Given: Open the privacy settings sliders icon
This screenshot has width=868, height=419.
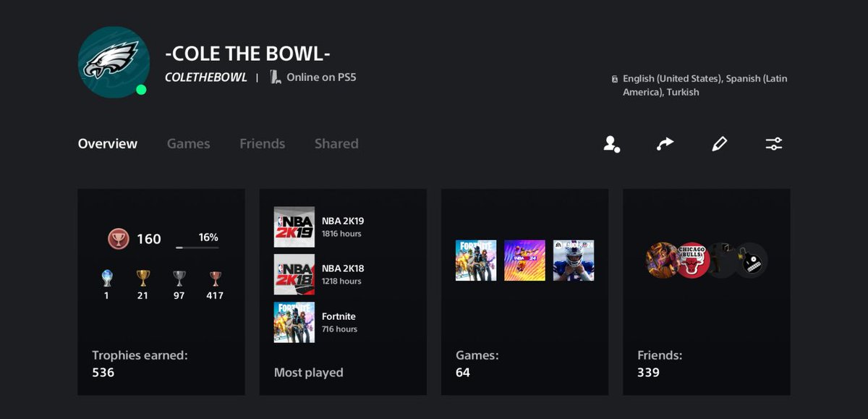Looking at the screenshot, I should 774,144.
